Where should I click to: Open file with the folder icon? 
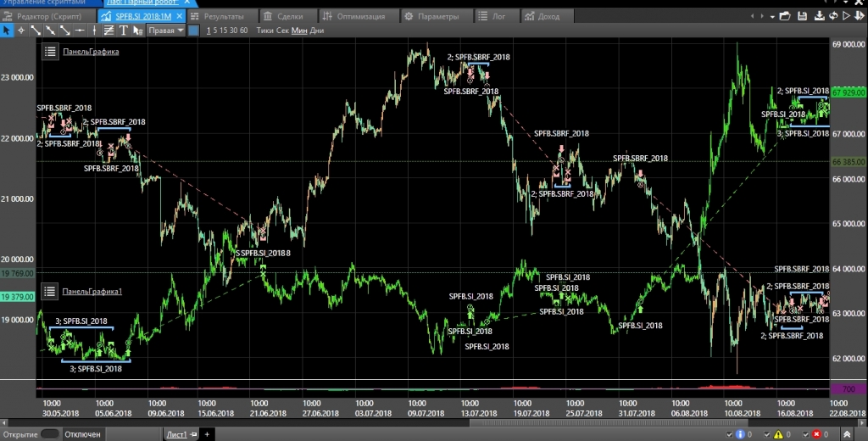pyautogui.click(x=785, y=16)
